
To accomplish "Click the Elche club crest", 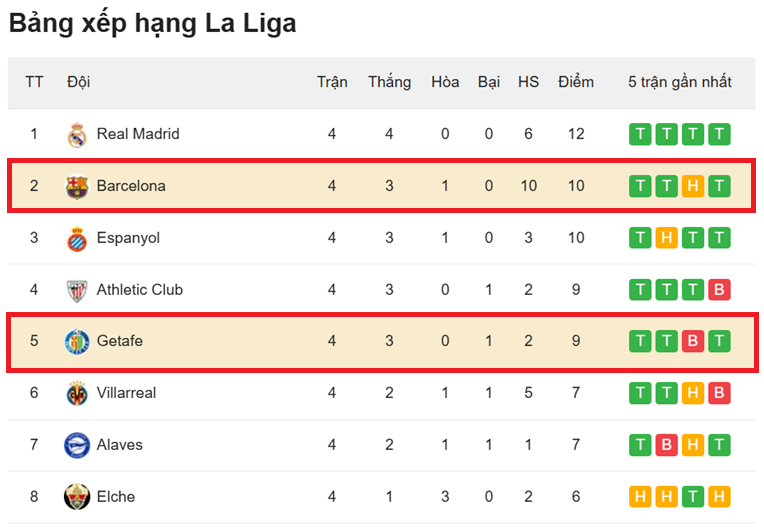I will [x=77, y=497].
